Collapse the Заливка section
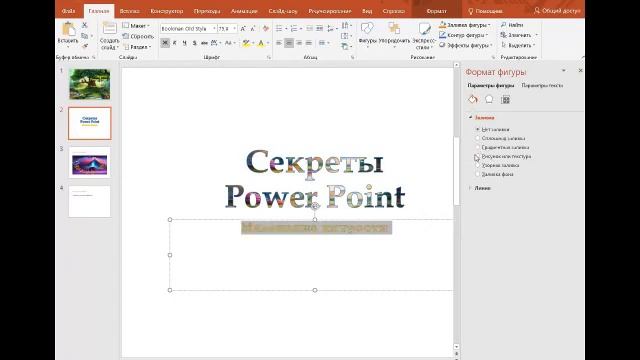The height and width of the screenshot is (360, 640). tap(471, 118)
